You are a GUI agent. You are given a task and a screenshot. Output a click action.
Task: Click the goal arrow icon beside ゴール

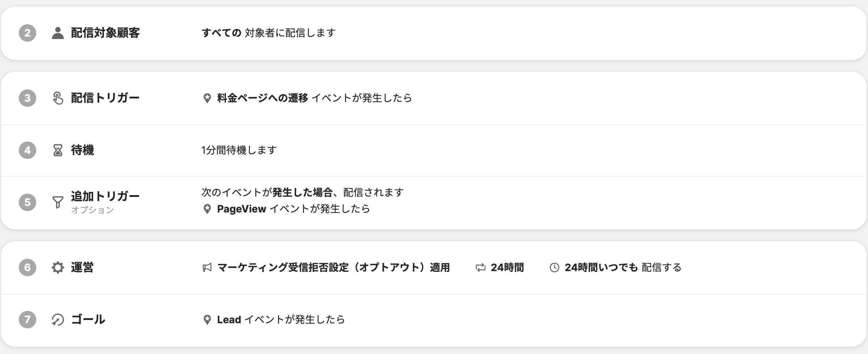click(x=58, y=320)
